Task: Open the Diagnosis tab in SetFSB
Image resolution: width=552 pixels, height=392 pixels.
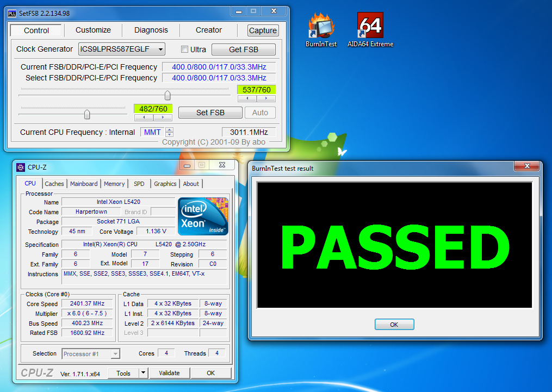Action: (151, 30)
